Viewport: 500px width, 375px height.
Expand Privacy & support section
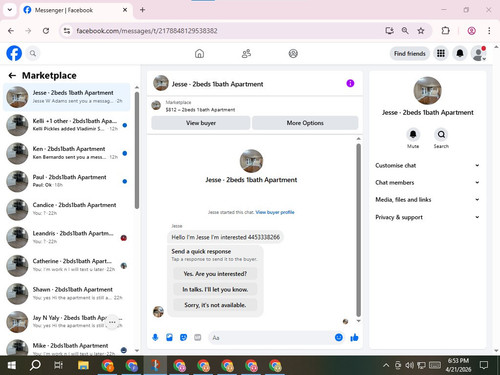(427, 217)
